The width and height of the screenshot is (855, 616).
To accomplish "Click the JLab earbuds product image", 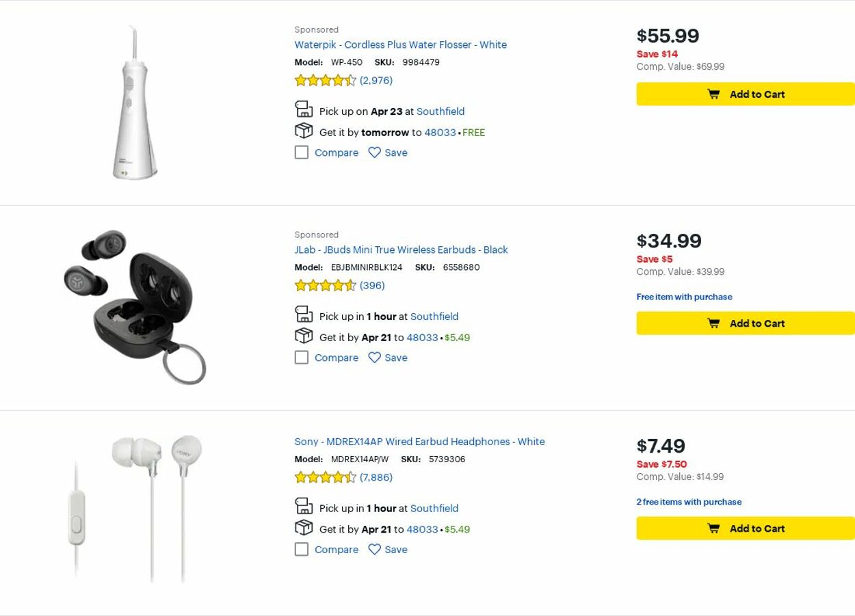I will pyautogui.click(x=135, y=307).
